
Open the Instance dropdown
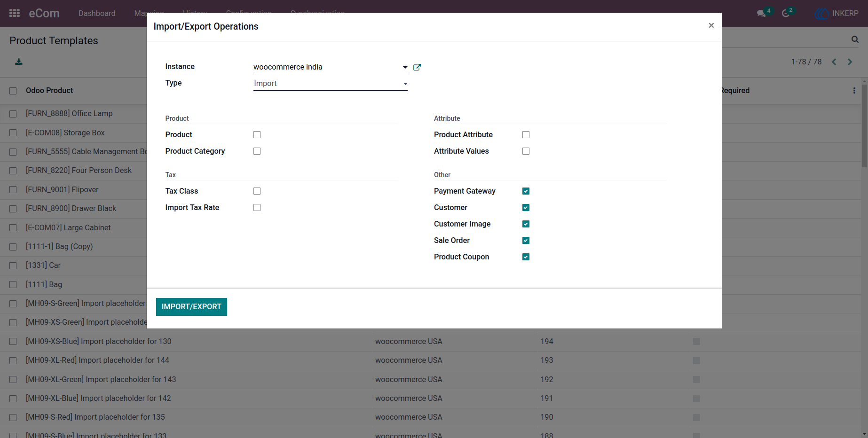tap(330, 67)
